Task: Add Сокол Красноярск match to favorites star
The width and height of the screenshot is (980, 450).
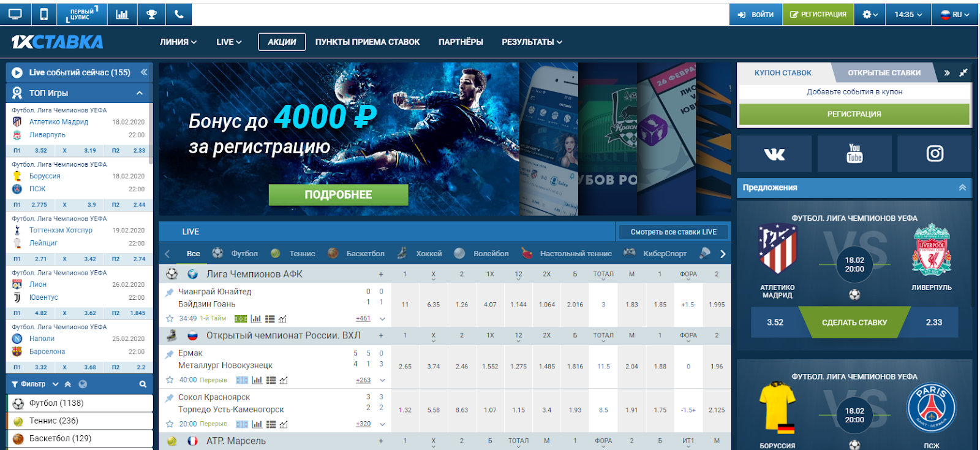Action: [170, 424]
